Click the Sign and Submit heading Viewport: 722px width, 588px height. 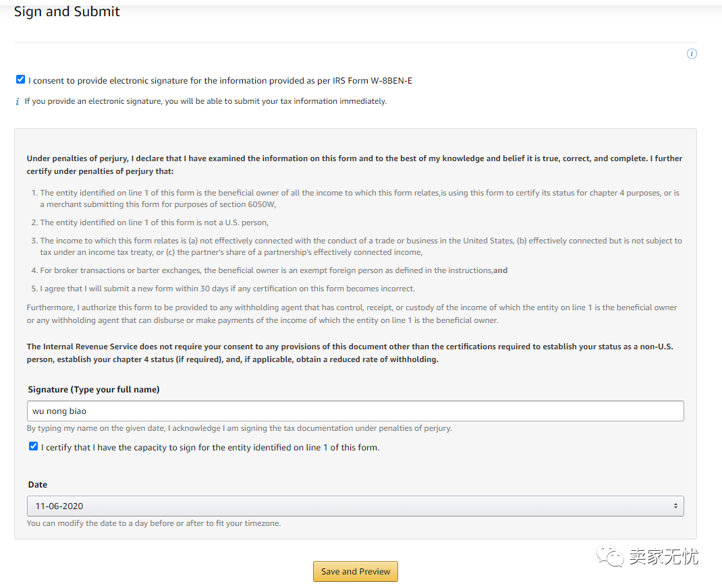(67, 11)
